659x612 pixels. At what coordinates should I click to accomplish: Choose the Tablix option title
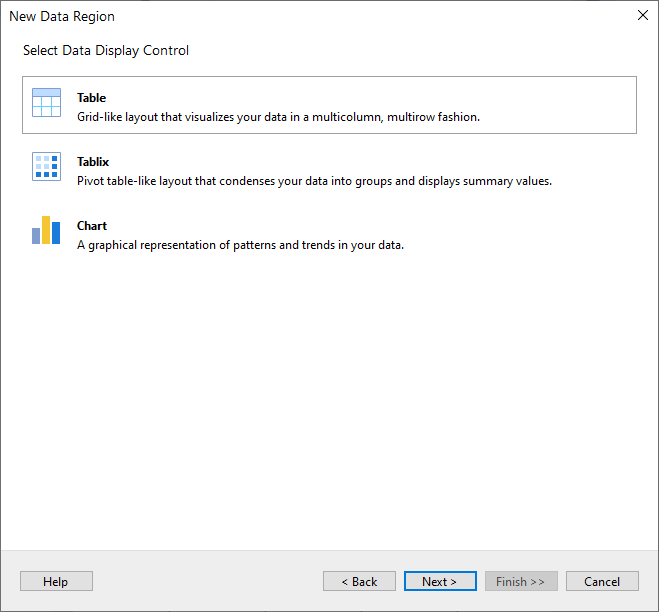[x=93, y=162]
